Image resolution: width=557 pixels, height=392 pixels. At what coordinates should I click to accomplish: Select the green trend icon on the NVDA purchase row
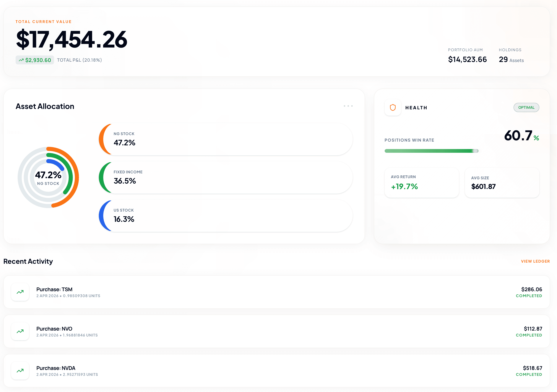[20, 371]
